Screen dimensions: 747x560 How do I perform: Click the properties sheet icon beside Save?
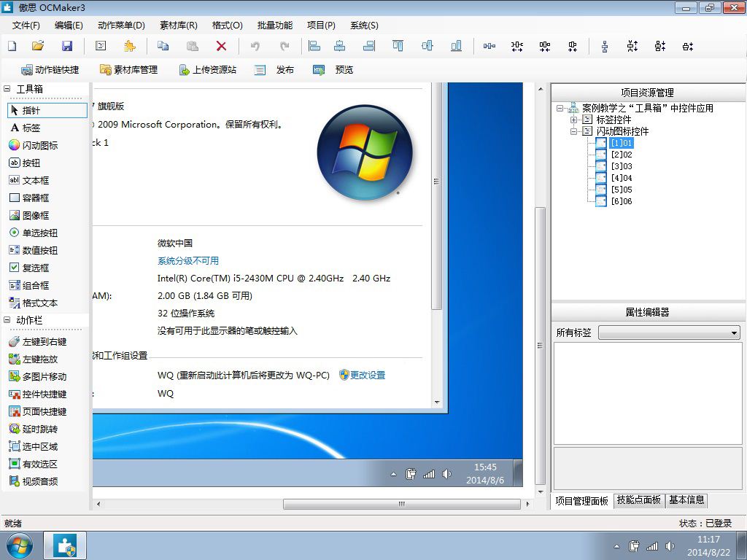101,46
